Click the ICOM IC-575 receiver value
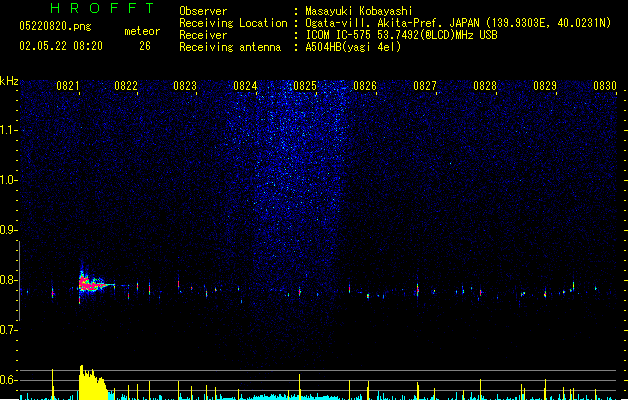Image resolution: width=629 pixels, height=400 pixels. point(402,35)
